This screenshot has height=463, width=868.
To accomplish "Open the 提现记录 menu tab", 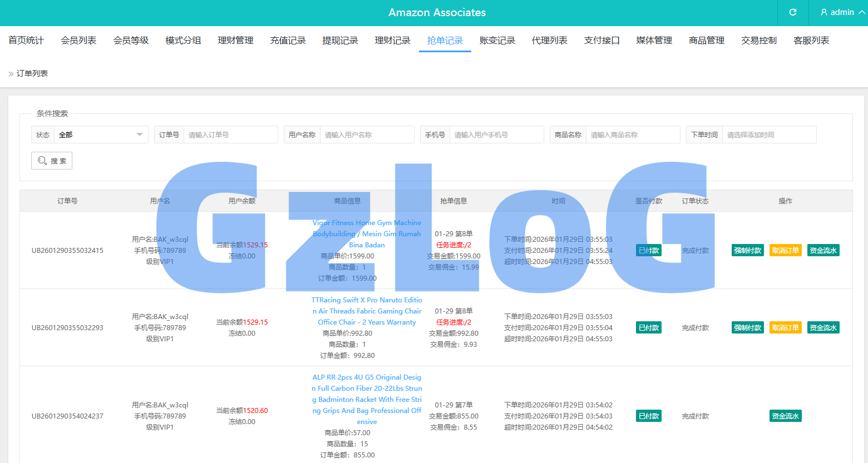I will click(x=340, y=41).
